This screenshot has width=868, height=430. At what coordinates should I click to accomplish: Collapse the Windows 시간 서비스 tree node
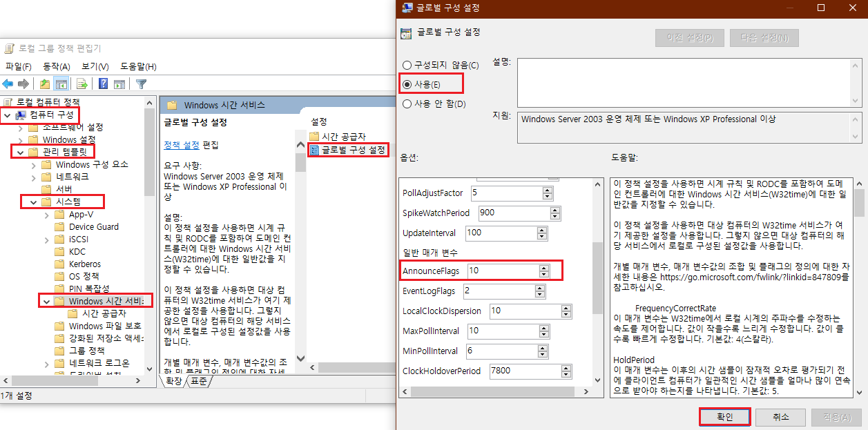pos(46,301)
